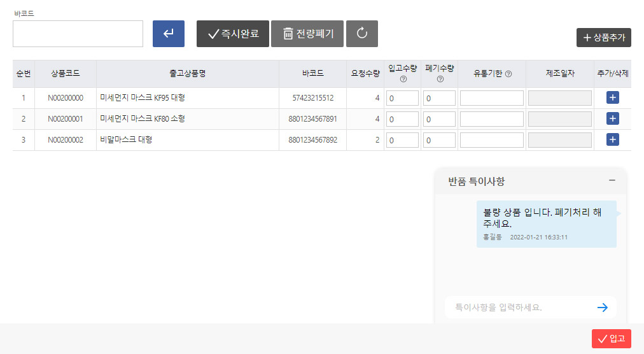Click the refresh circular arrow button
Image resolution: width=644 pixels, height=354 pixels.
pyautogui.click(x=362, y=34)
